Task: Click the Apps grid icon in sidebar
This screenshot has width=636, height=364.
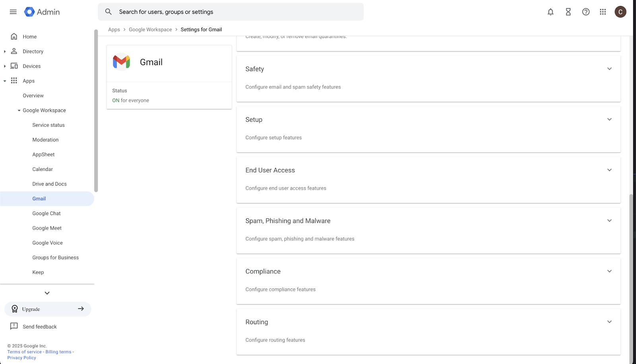Action: click(14, 81)
